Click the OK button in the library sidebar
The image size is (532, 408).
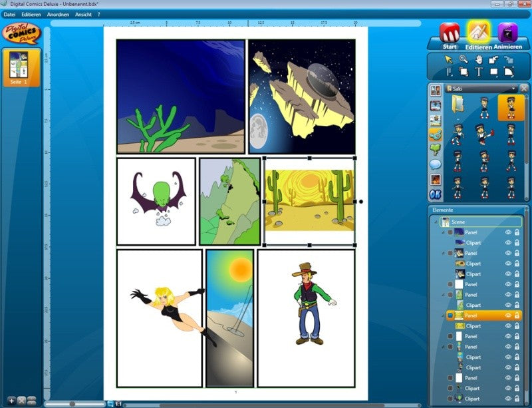436,194
